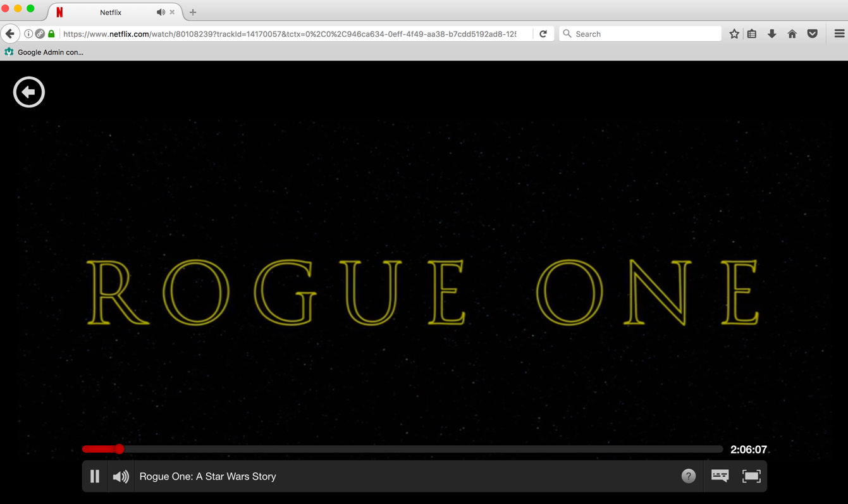The width and height of the screenshot is (848, 504).
Task: Open a new browser tab
Action: point(193,12)
